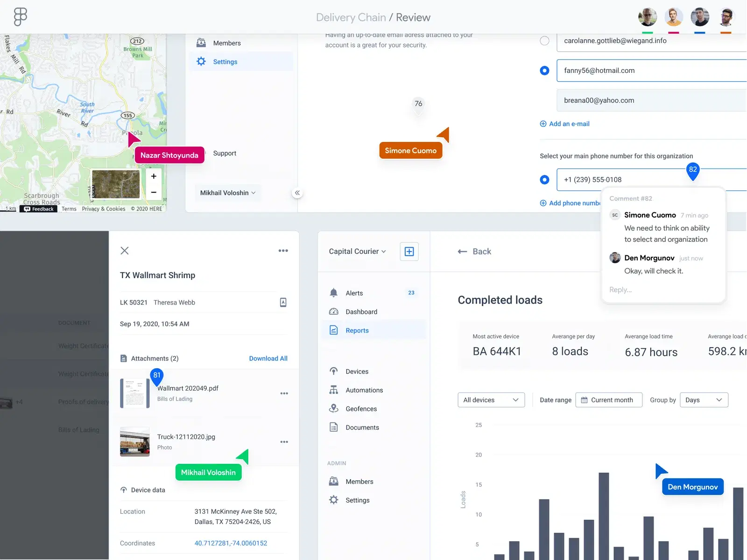Go to Alerts with 23 badge

coord(374,293)
